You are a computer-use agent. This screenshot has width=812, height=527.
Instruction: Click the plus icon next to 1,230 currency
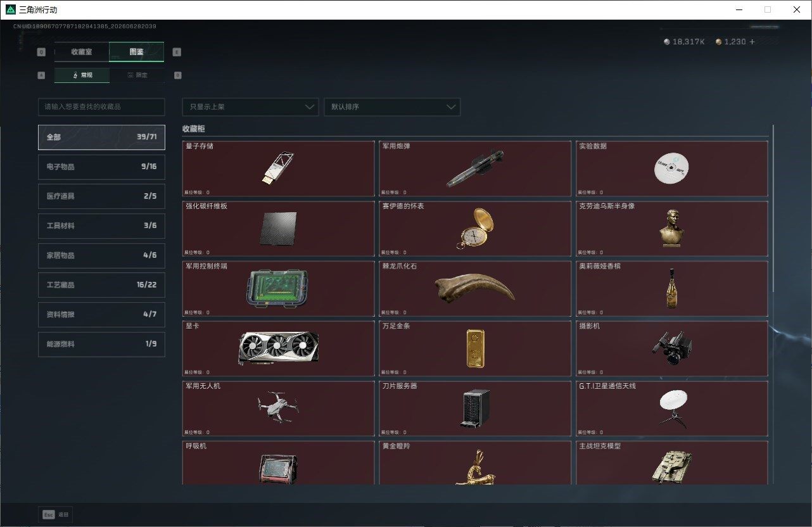[752, 42]
